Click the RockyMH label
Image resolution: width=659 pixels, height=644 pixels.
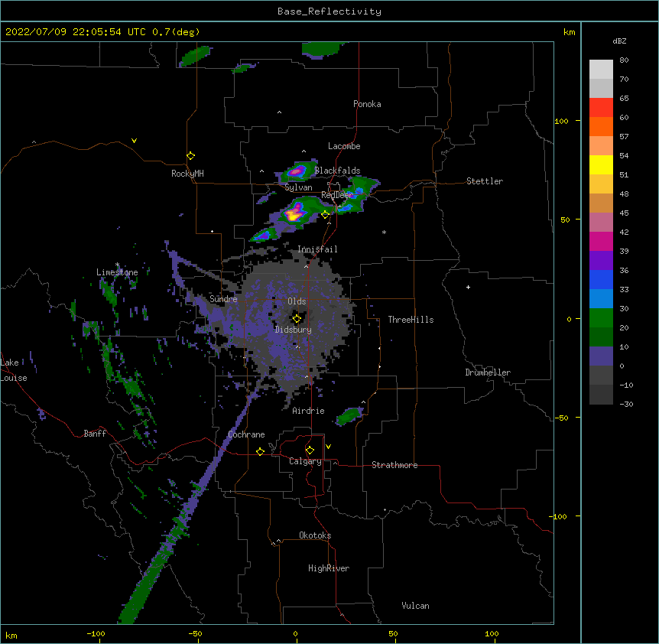pyautogui.click(x=187, y=174)
